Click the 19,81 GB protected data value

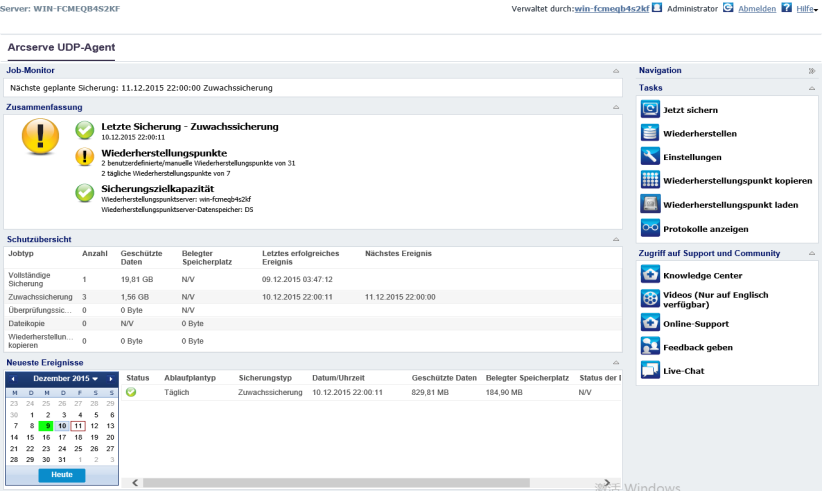[137, 279]
